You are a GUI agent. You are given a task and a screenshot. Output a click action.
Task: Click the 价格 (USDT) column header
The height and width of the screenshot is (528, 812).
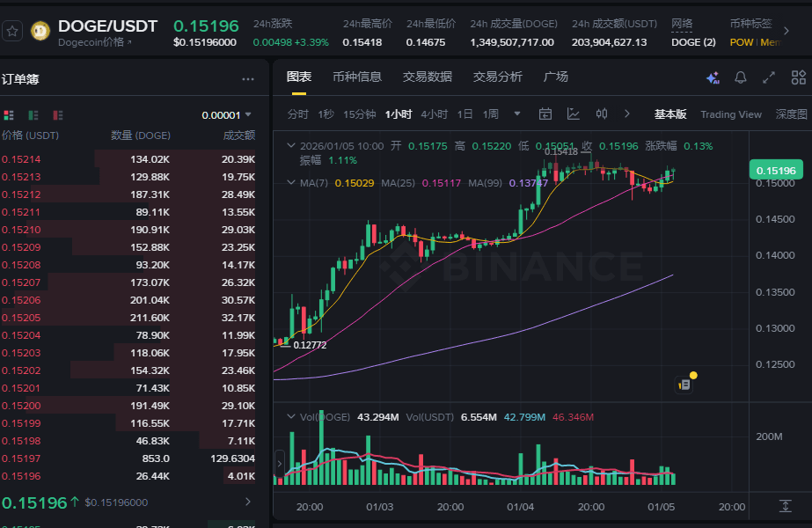point(30,136)
